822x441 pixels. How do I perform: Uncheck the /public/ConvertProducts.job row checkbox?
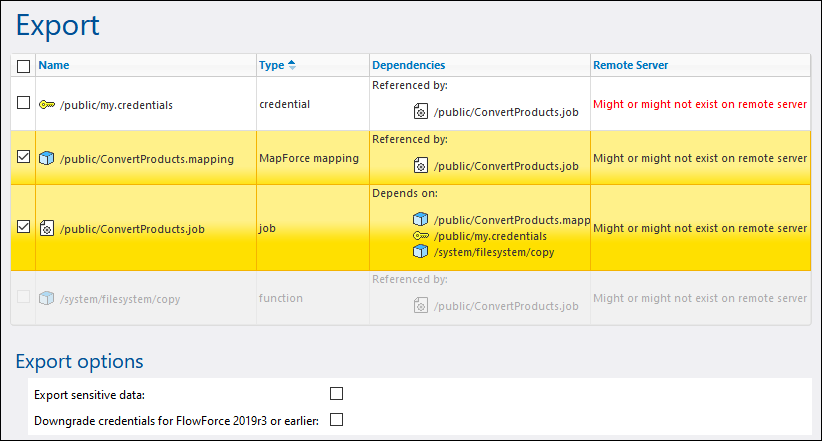(24, 227)
